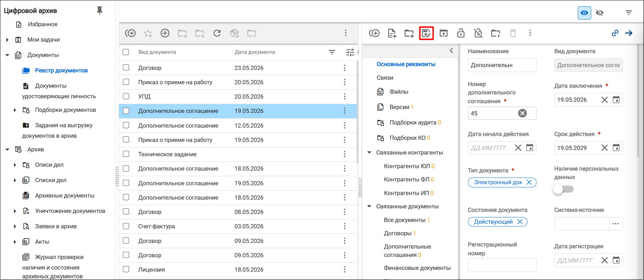The width and height of the screenshot is (644, 280).
Task: Open the Подборки аудита section
Action: 413,122
